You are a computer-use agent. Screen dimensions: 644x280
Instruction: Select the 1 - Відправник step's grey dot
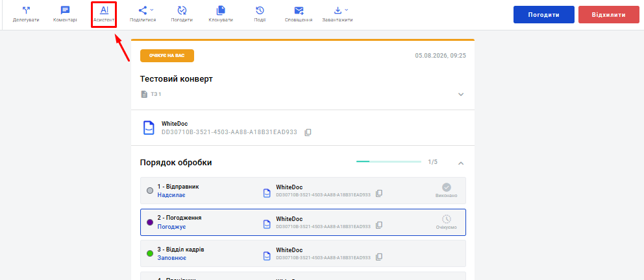point(150,191)
